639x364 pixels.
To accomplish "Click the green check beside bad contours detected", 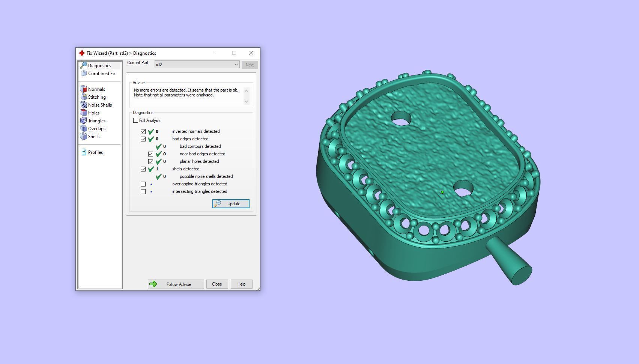I will (x=159, y=146).
